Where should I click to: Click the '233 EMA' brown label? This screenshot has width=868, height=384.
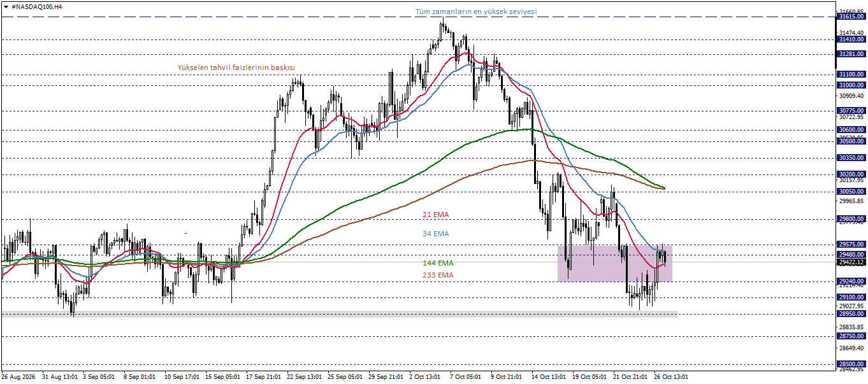pos(438,275)
